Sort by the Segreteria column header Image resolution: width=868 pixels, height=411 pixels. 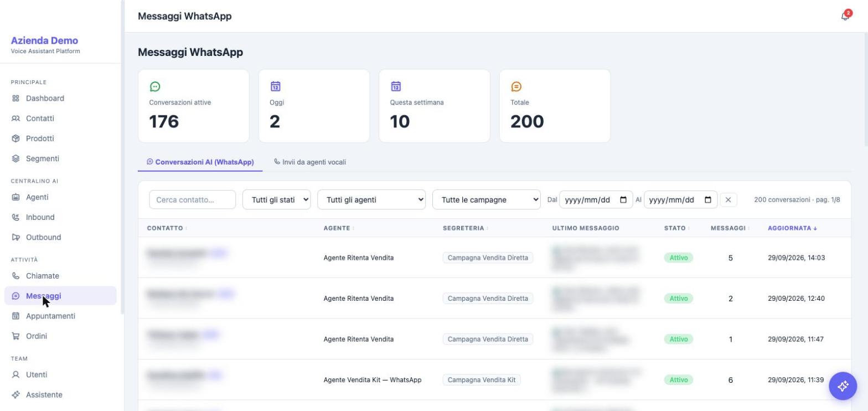465,228
